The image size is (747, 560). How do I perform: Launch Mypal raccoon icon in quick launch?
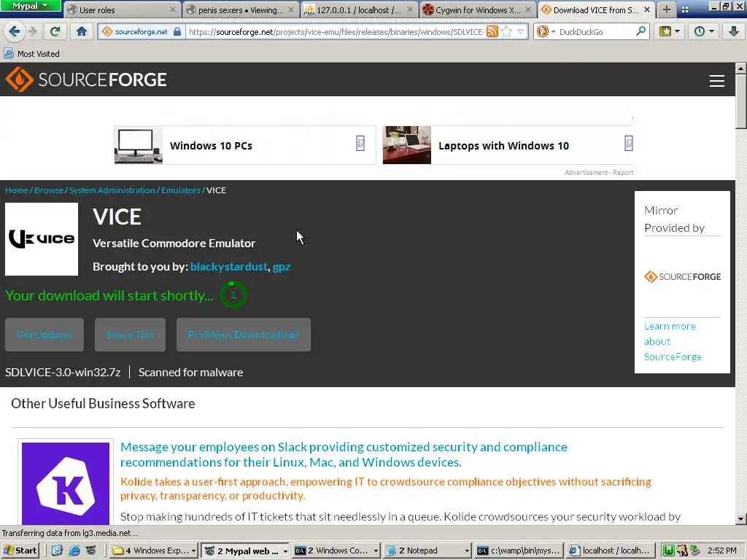point(91,551)
